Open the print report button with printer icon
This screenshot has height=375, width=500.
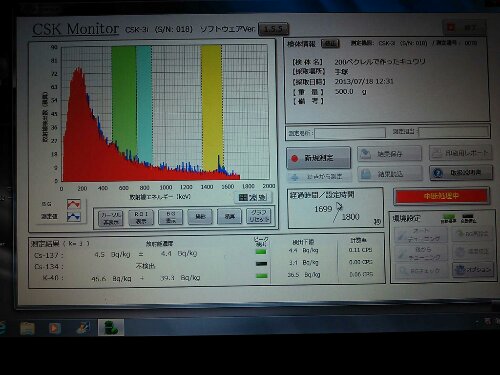(x=461, y=153)
